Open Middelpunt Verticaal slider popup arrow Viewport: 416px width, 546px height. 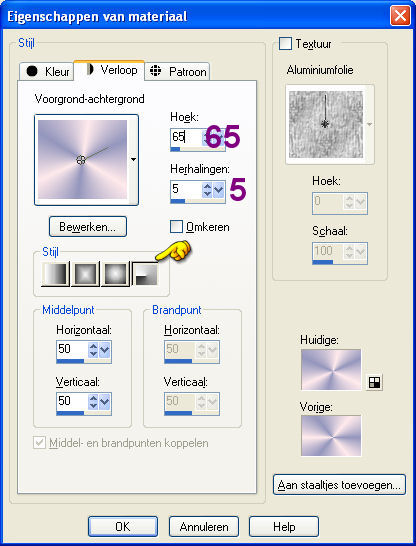coord(105,402)
